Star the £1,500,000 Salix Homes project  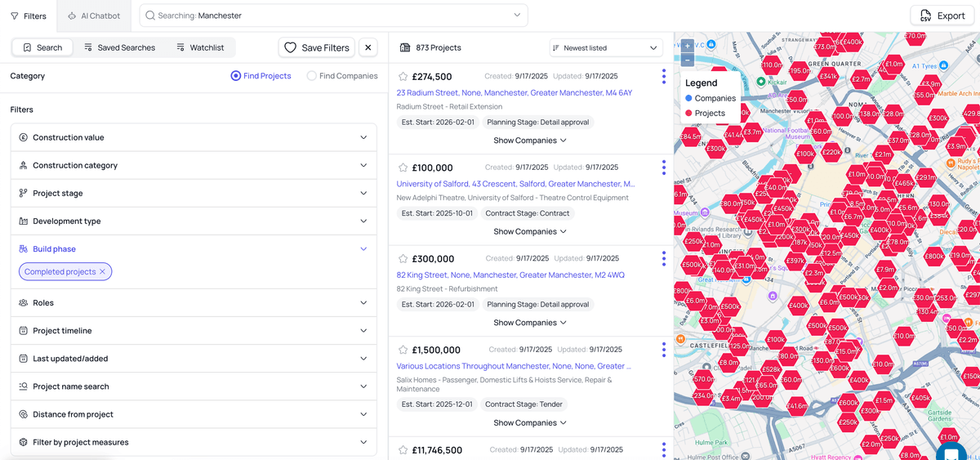pos(403,350)
